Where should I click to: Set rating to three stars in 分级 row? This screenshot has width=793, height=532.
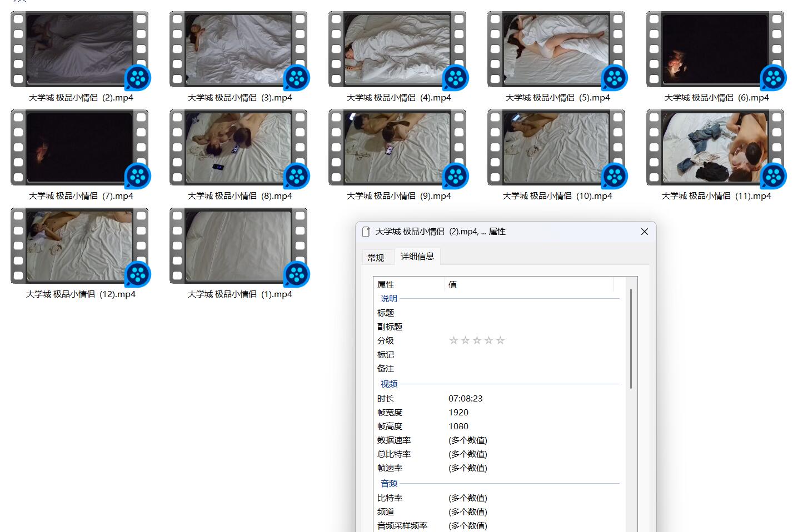click(x=477, y=340)
